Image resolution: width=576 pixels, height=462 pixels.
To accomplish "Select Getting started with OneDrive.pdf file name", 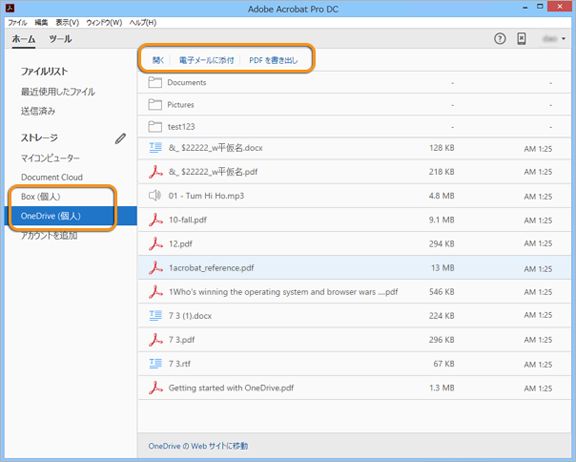I will point(231,388).
